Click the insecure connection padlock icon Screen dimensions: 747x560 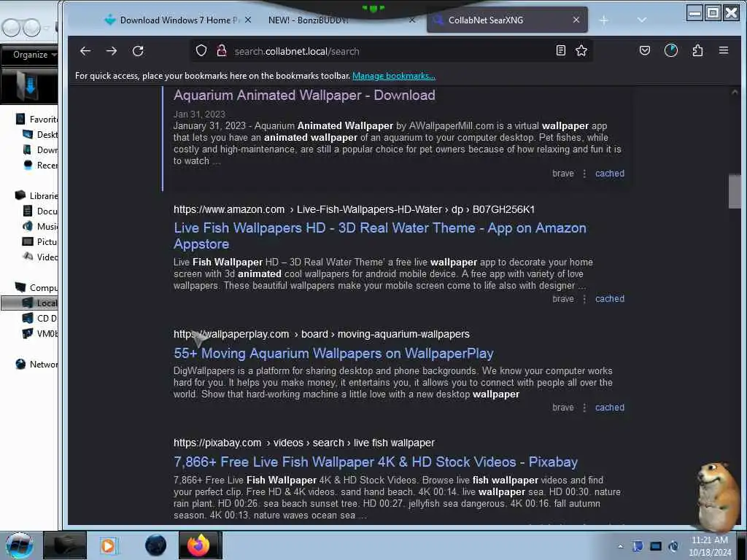tap(222, 50)
